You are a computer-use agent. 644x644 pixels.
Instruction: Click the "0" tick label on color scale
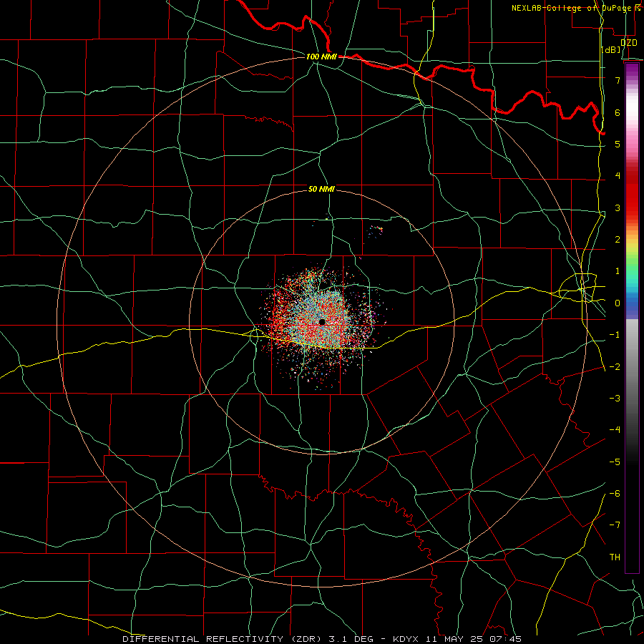click(x=618, y=303)
